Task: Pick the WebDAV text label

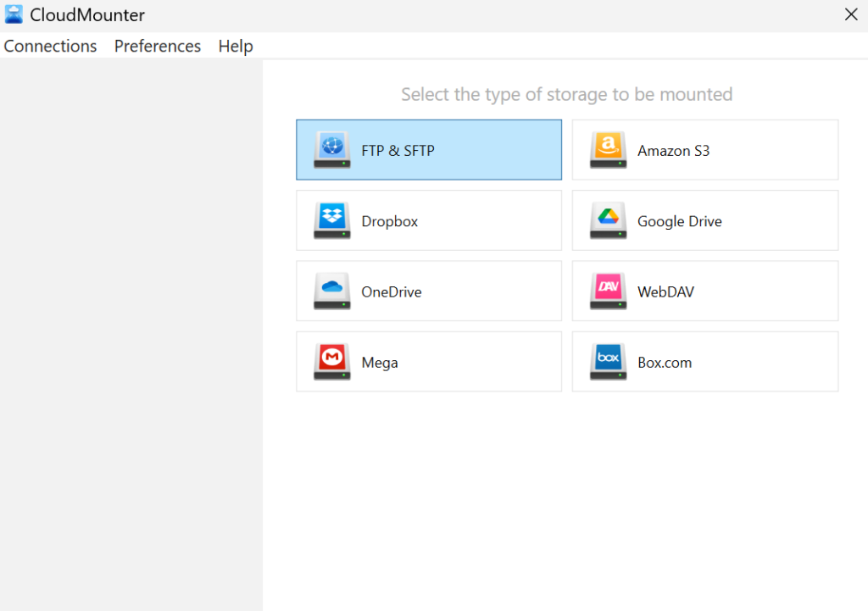Action: [665, 292]
